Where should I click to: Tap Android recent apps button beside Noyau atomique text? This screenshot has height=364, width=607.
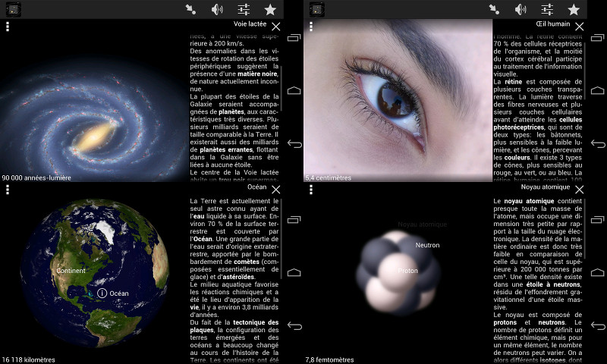coord(598,220)
